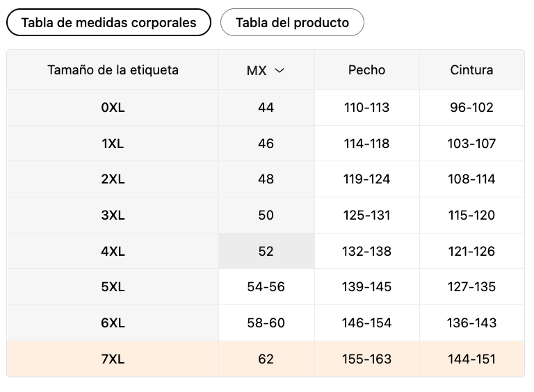Click the Pecho column header
Screen dimensions: 534x392
pos(366,70)
